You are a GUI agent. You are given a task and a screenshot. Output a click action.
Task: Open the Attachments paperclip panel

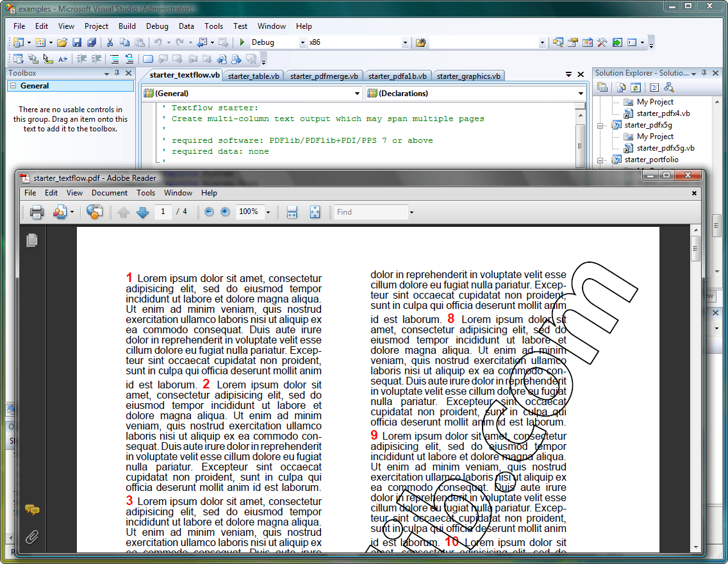(x=32, y=537)
